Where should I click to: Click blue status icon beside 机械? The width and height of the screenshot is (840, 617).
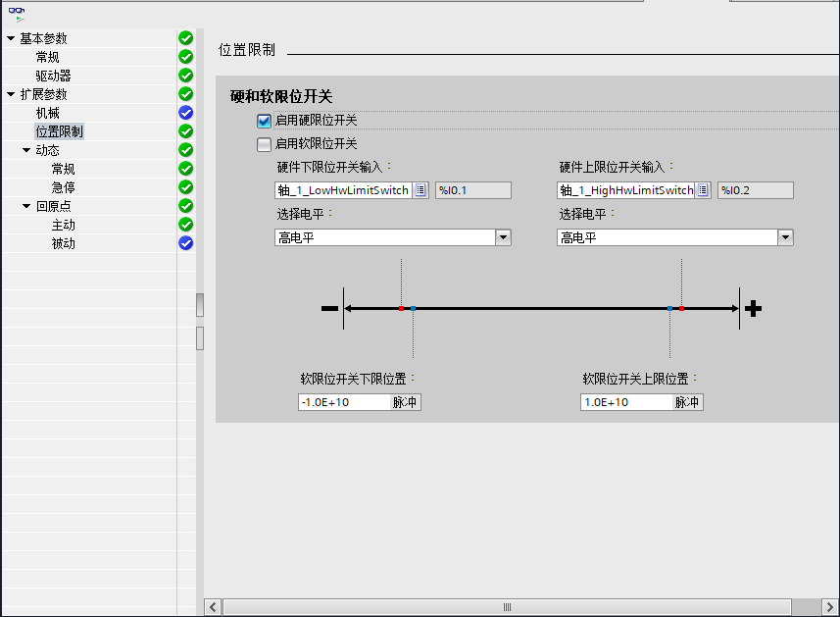pyautogui.click(x=185, y=113)
